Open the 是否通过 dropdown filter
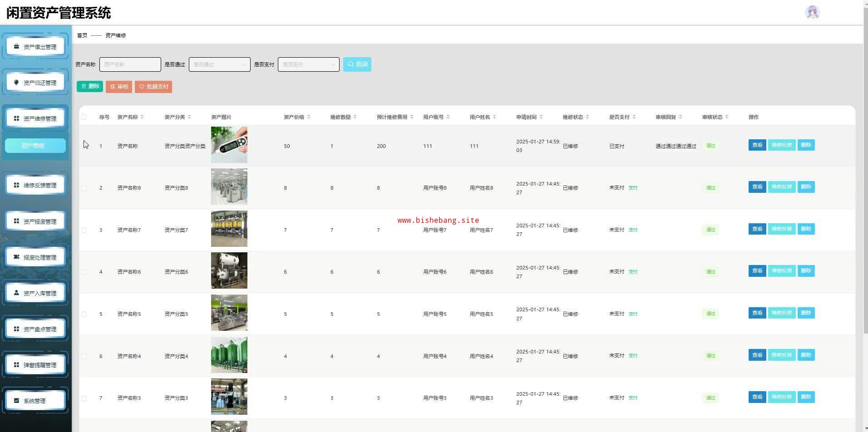 click(x=219, y=64)
